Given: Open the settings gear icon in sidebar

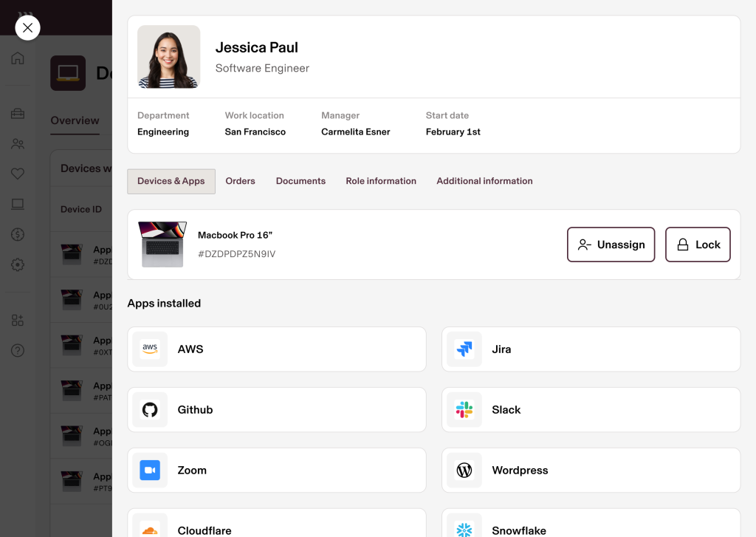Looking at the screenshot, I should 18,264.
